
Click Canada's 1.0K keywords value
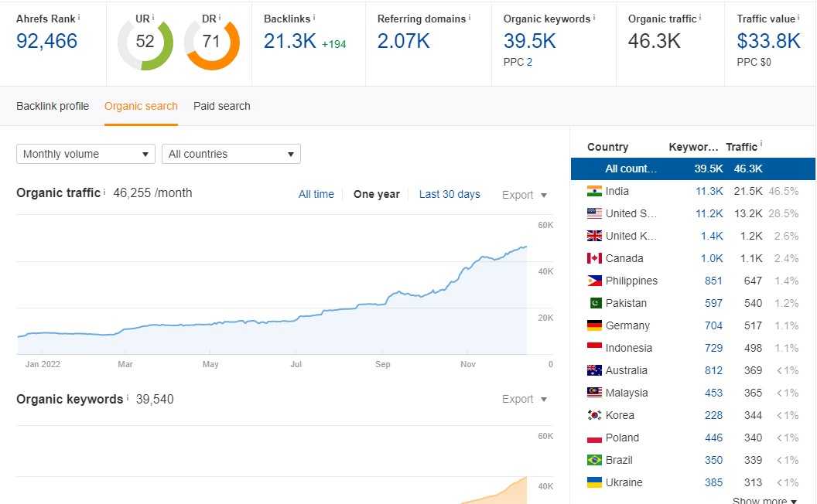coord(712,258)
